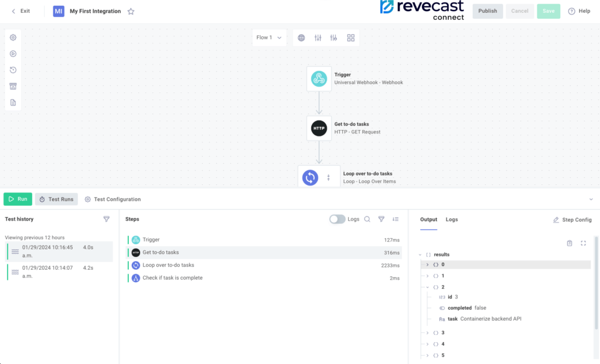Collapse result item 2 in output tree
The width and height of the screenshot is (600, 364).
(428, 287)
